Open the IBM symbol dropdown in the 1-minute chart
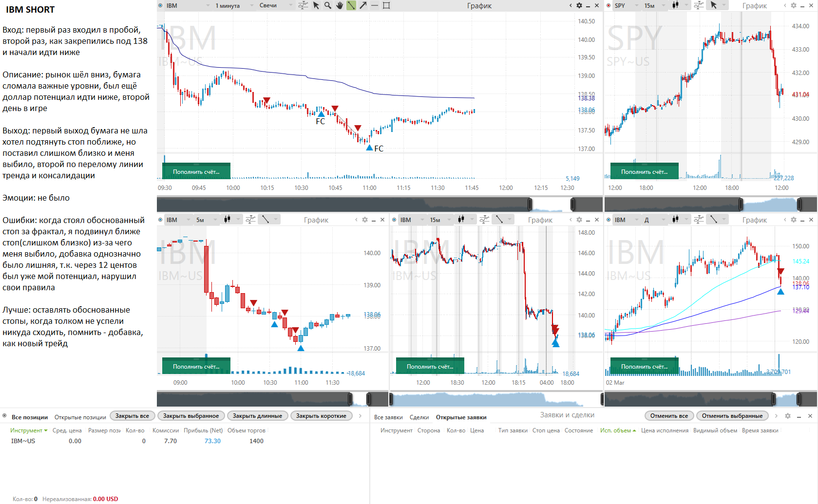The width and height of the screenshot is (818, 504). click(x=188, y=5)
